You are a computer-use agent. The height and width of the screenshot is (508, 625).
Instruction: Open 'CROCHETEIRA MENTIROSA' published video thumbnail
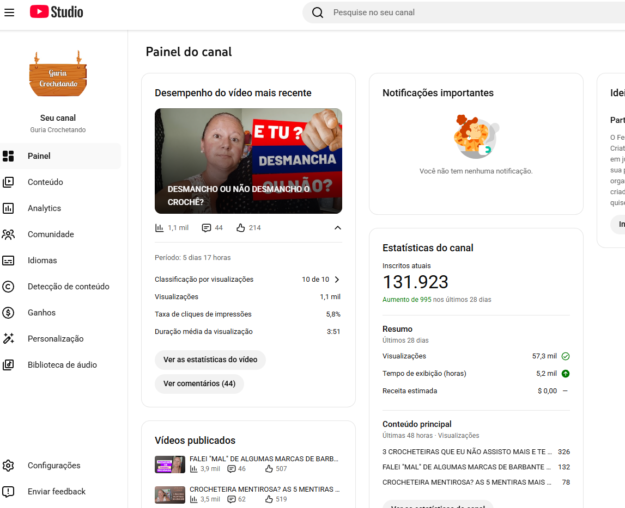[x=170, y=494]
